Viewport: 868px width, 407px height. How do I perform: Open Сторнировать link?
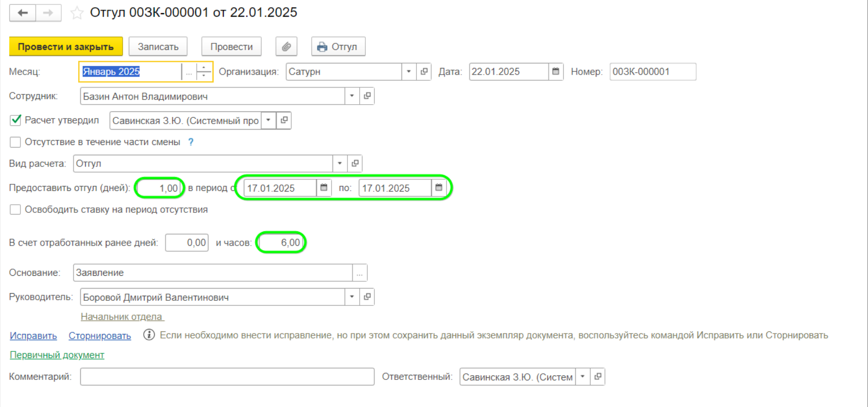[100, 336]
